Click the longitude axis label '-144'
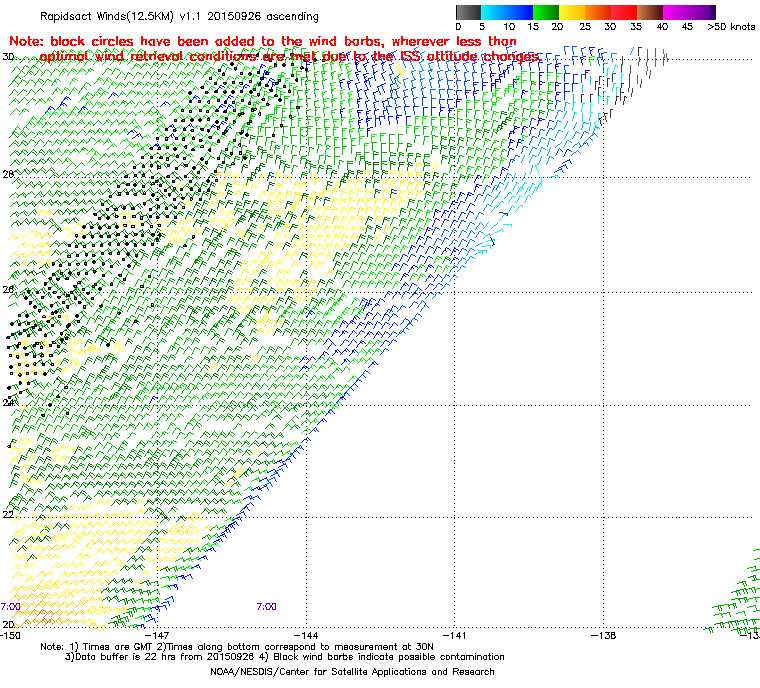 (306, 635)
